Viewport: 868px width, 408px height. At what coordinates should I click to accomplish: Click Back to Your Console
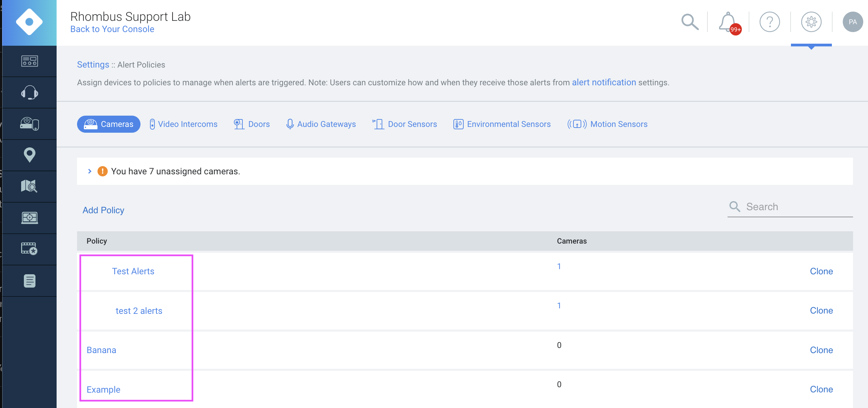[x=112, y=29]
